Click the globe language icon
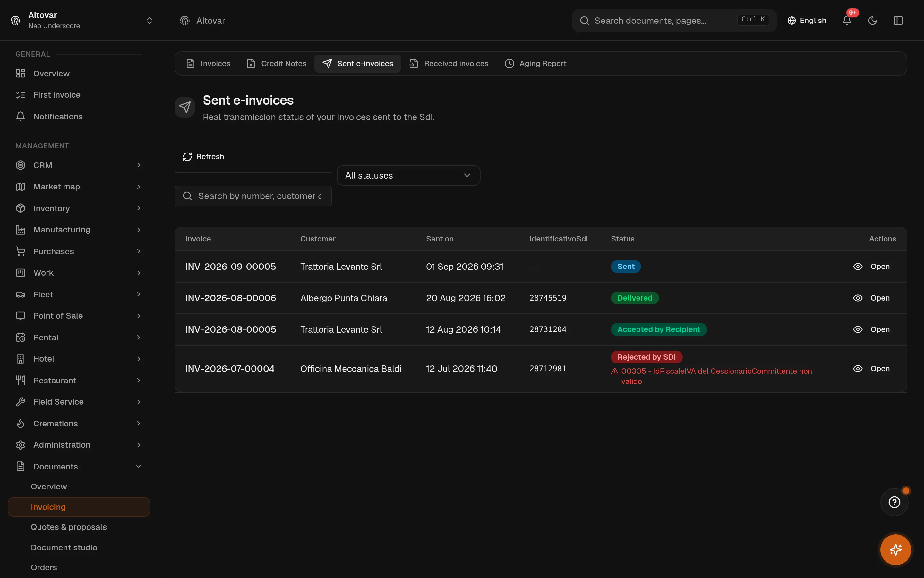Image resolution: width=924 pixels, height=578 pixels. (x=791, y=21)
